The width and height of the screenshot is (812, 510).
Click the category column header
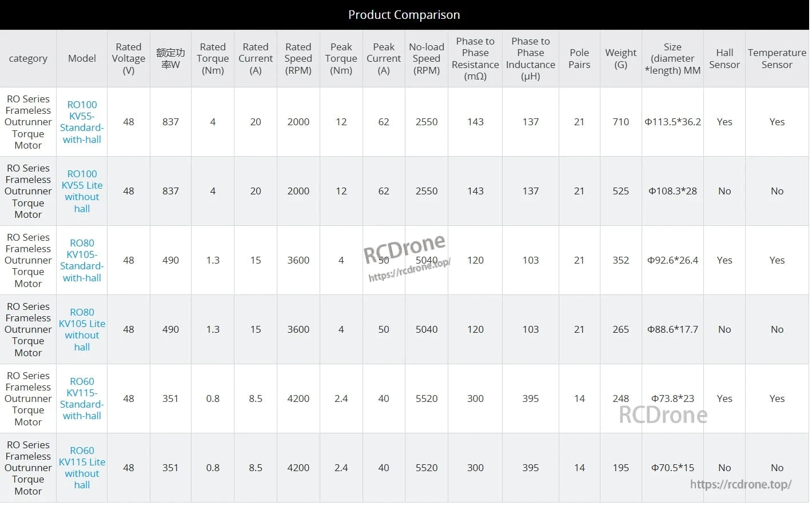point(28,58)
